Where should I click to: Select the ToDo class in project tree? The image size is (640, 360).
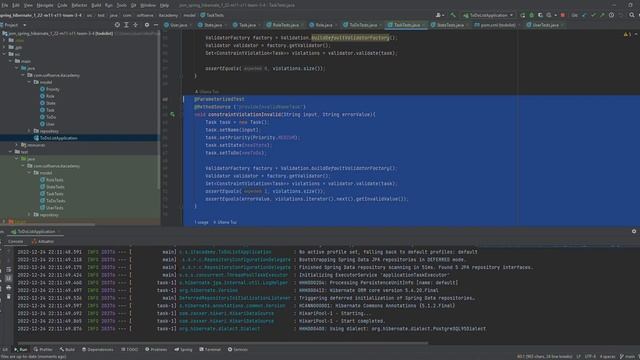[x=48, y=117]
